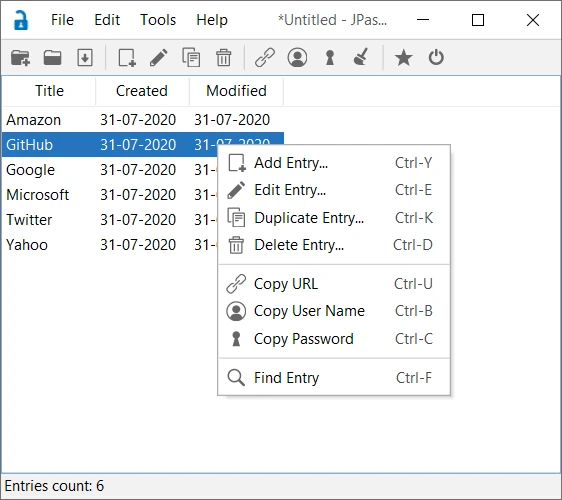
Task: Click the star Generate Password icon
Action: pos(404,57)
